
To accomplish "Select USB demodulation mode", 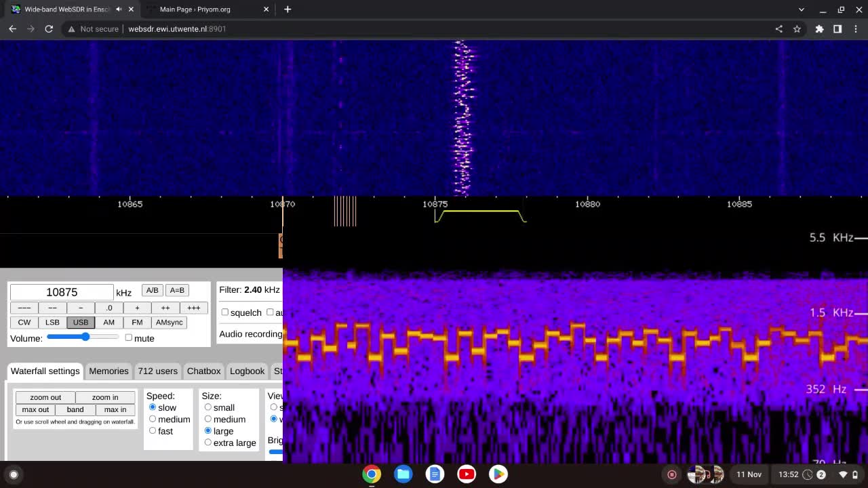I will coord(81,323).
